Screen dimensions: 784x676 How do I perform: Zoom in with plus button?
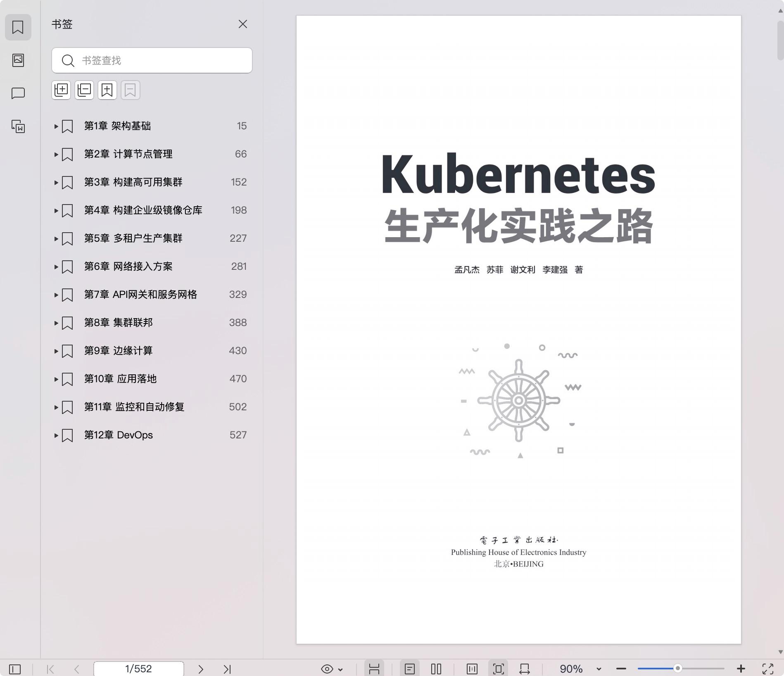(741, 669)
